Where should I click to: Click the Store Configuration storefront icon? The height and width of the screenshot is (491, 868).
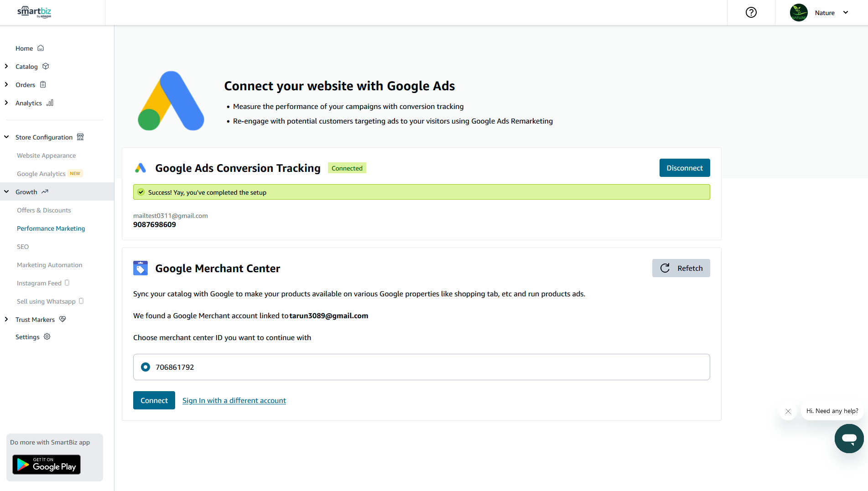click(x=80, y=137)
